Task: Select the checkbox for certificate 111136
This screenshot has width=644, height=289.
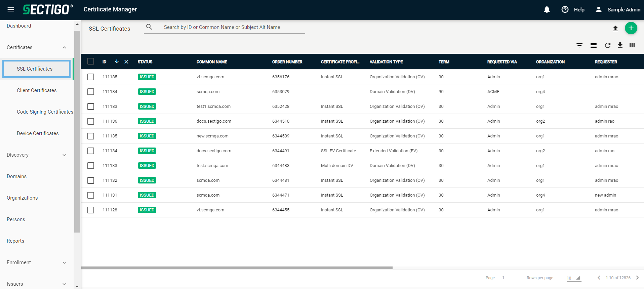Action: (91, 121)
